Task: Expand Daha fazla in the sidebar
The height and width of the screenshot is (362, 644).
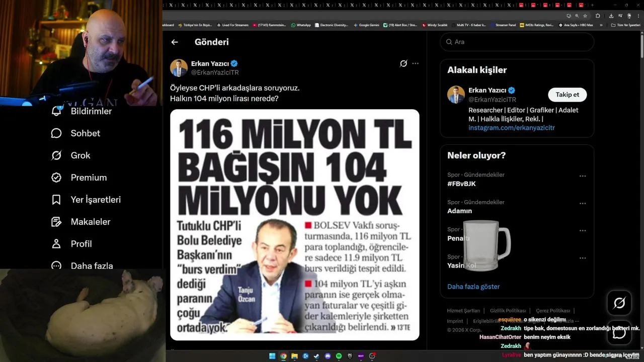Action: [83, 266]
